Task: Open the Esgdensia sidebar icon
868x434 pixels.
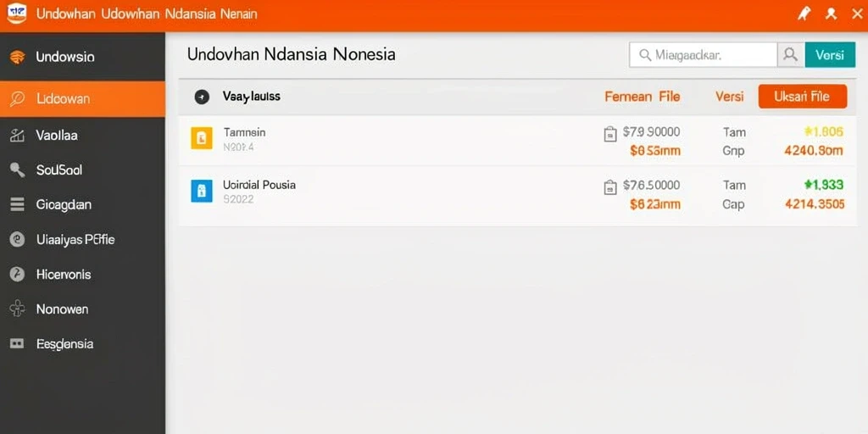Action: click(17, 344)
